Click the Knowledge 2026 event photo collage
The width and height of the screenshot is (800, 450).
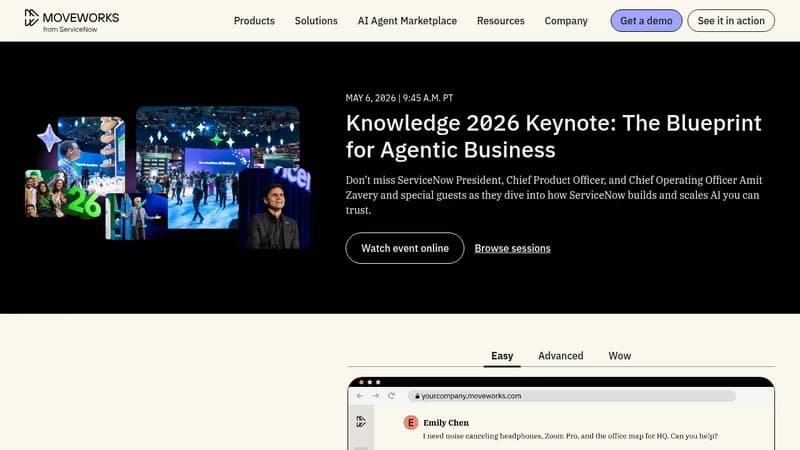coord(168,178)
